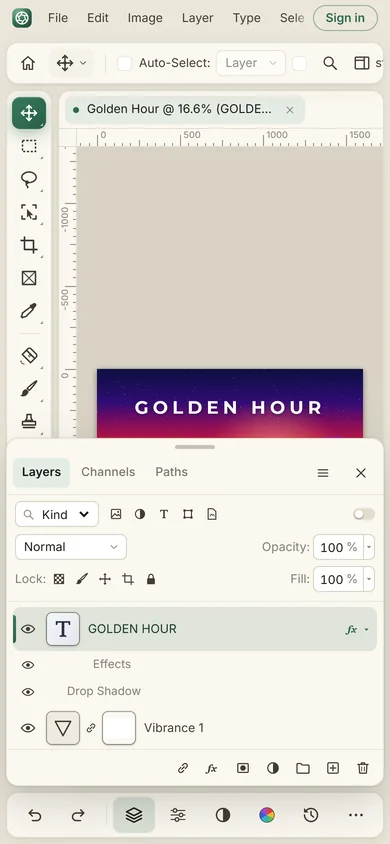Select the Brush tool
The height and width of the screenshot is (844, 390).
tap(29, 389)
